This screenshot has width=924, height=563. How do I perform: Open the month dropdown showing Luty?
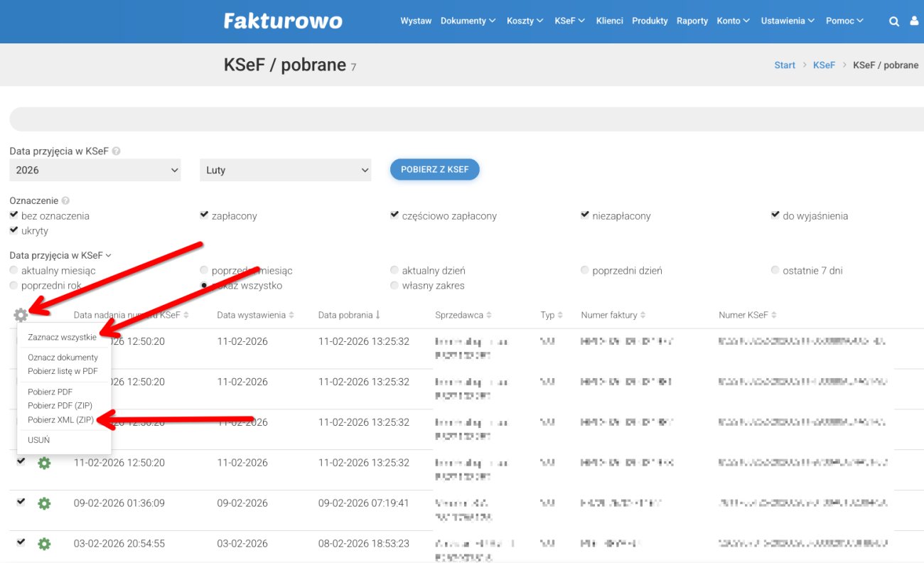[285, 171]
